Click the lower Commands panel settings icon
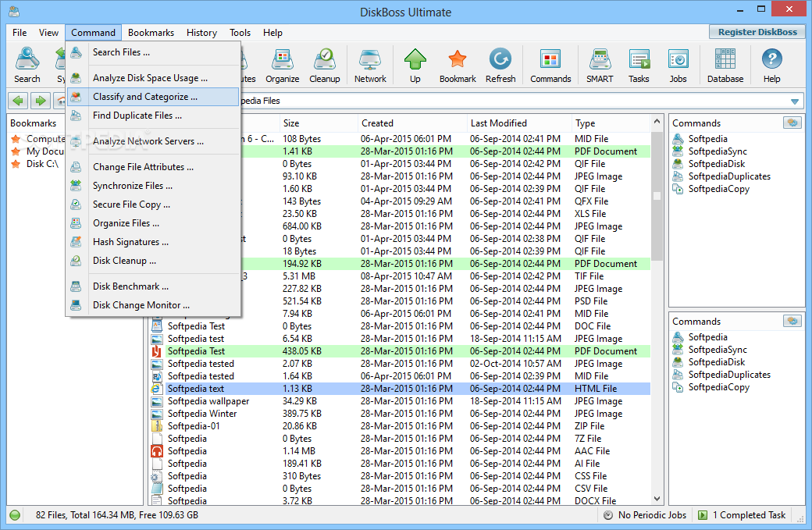Image resolution: width=812 pixels, height=530 pixels. click(x=792, y=321)
